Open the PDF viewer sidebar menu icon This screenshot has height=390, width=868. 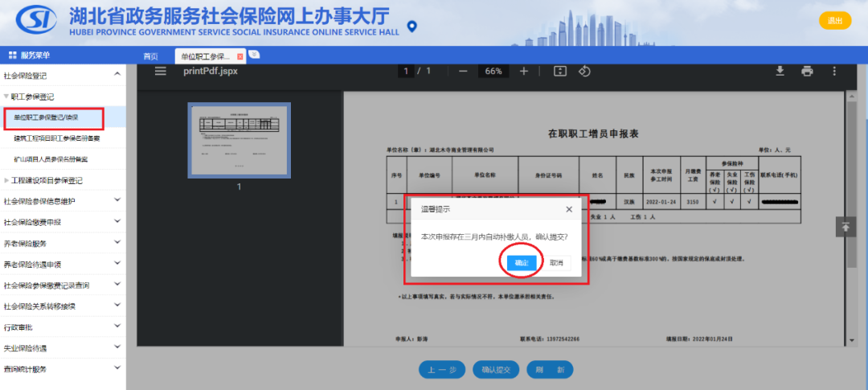click(x=161, y=71)
